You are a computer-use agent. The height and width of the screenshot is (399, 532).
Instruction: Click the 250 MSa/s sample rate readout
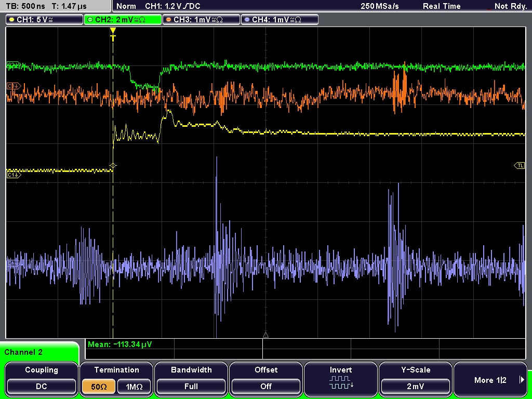click(x=380, y=6)
